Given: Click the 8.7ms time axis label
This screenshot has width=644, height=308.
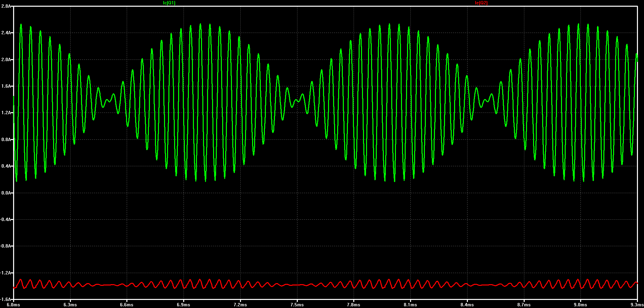Looking at the screenshot, I should point(524,305).
